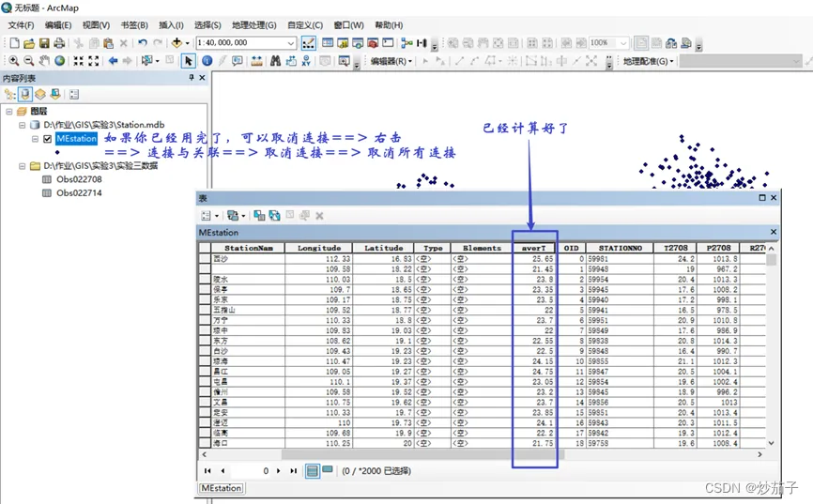
Task: Undo the last action
Action: [x=143, y=43]
